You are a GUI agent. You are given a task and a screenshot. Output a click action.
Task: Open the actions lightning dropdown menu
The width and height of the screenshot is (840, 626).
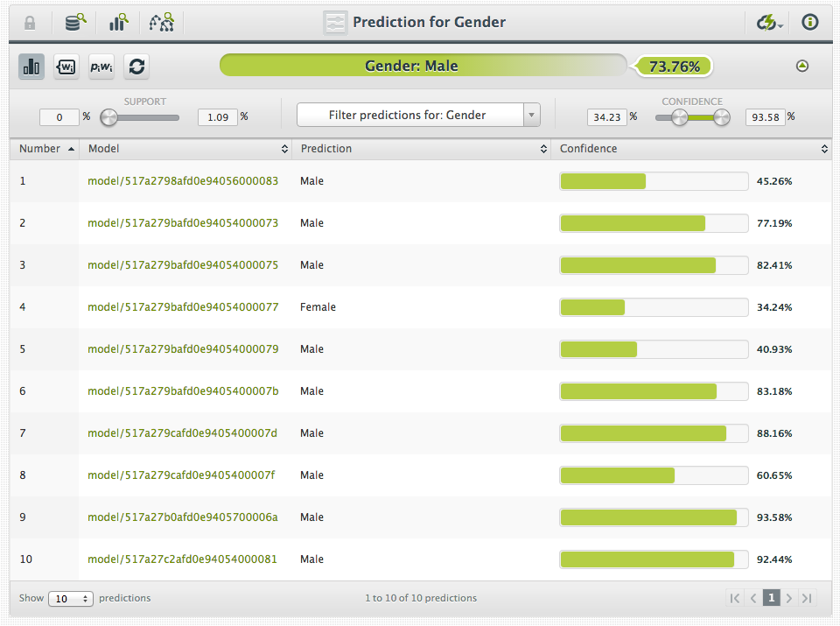(x=770, y=23)
